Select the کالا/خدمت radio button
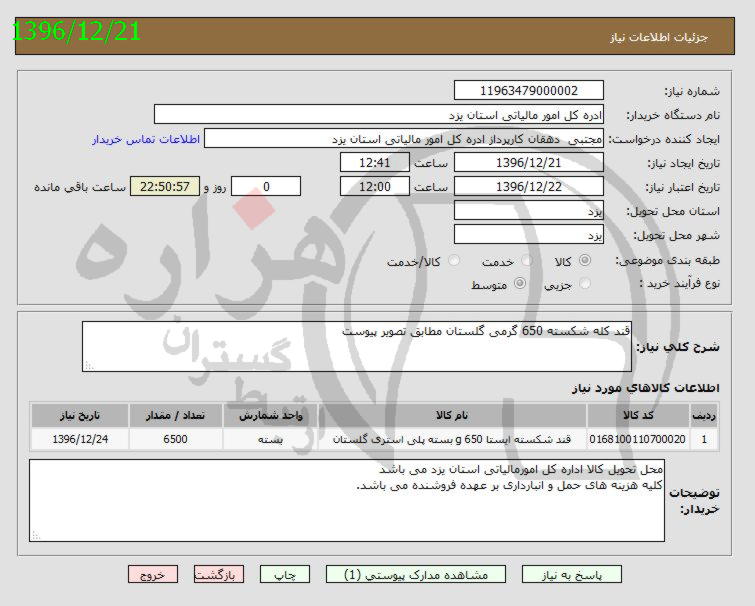The height and width of the screenshot is (606, 755). coord(454,260)
